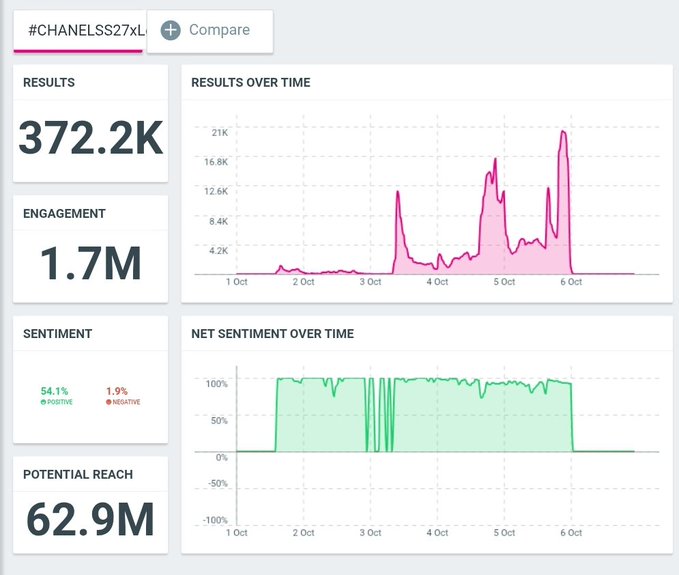Click the 4.2K label on the results axis

[x=218, y=251]
